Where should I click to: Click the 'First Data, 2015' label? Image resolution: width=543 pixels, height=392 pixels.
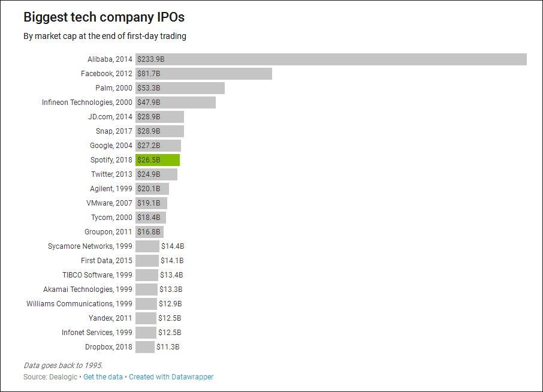click(x=106, y=260)
